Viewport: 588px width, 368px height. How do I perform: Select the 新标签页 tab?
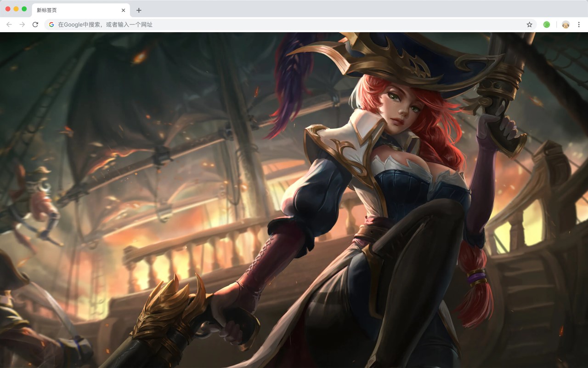coord(81,10)
